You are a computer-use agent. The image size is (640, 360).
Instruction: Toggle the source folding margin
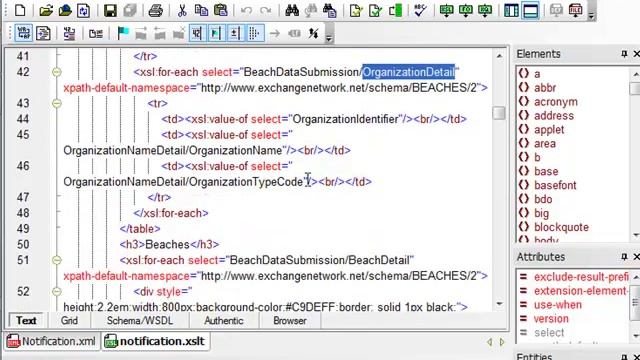point(235,33)
